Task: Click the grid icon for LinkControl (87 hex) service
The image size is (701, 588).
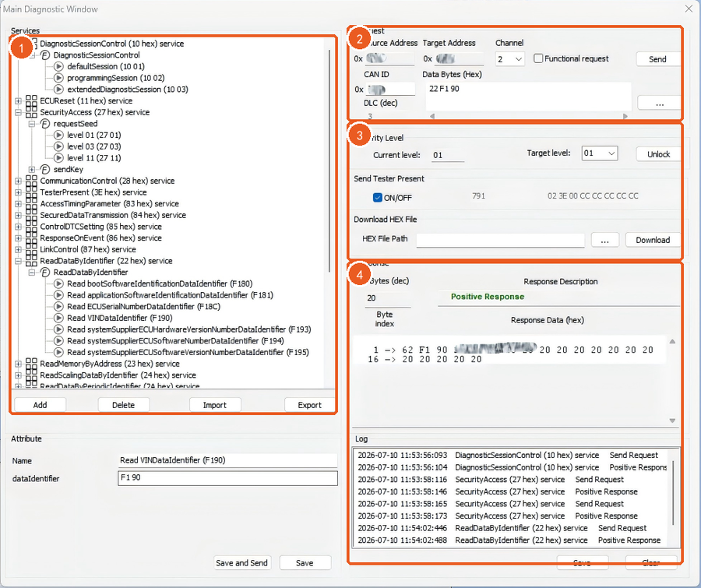Action: pos(31,249)
